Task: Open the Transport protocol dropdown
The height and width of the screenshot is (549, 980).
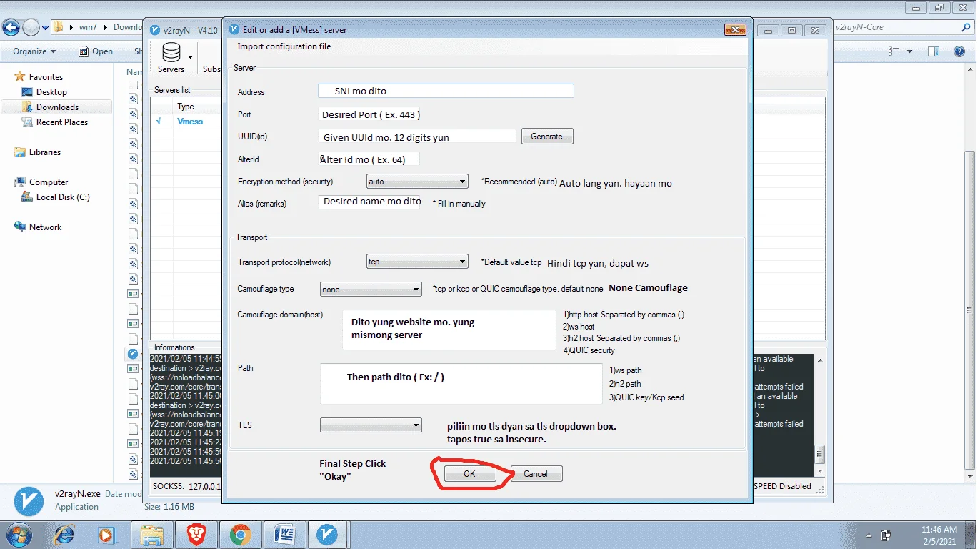Action: click(417, 262)
